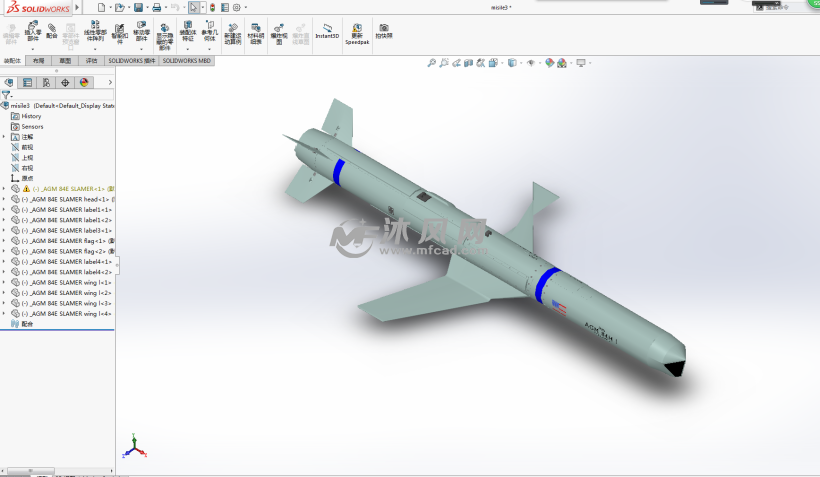This screenshot has height=477, width=820.
Task: Open the Options gear icon
Action: pos(237,7)
